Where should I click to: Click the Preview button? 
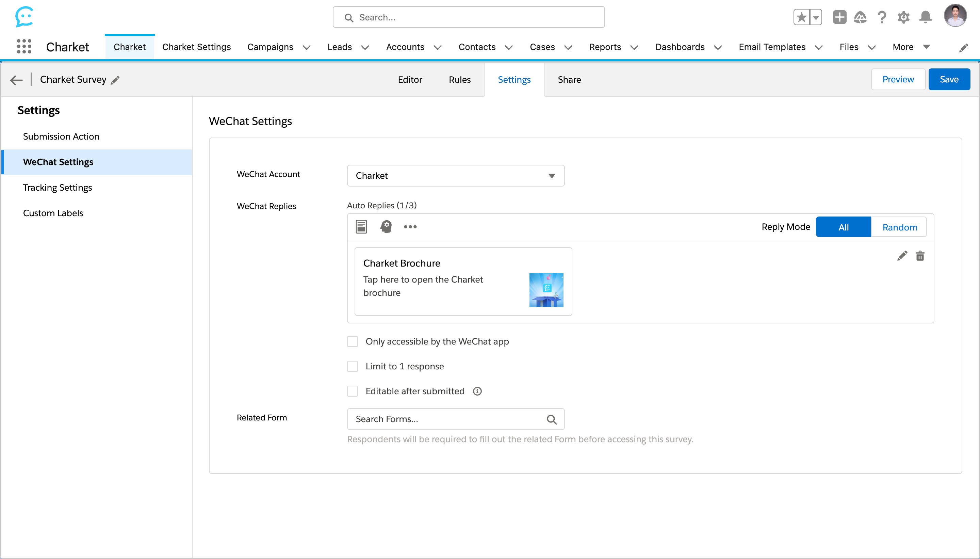(898, 79)
